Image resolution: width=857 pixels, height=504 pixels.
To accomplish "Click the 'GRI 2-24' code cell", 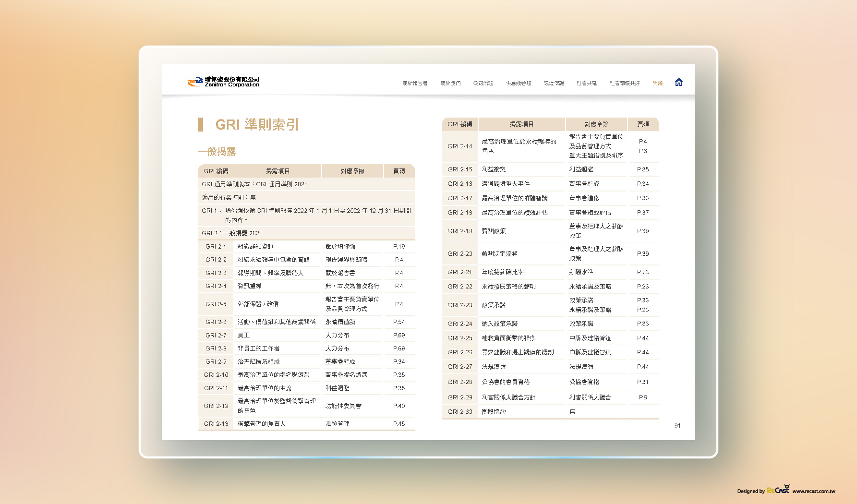I will (460, 324).
